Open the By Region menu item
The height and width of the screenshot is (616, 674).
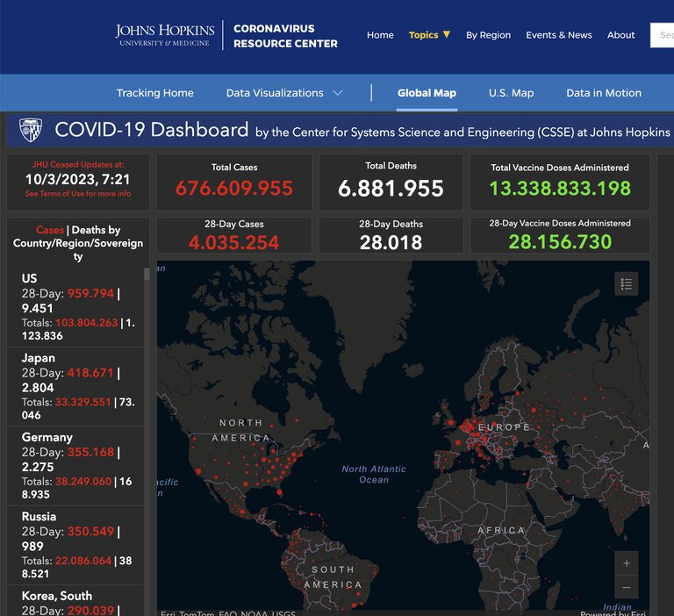click(488, 35)
